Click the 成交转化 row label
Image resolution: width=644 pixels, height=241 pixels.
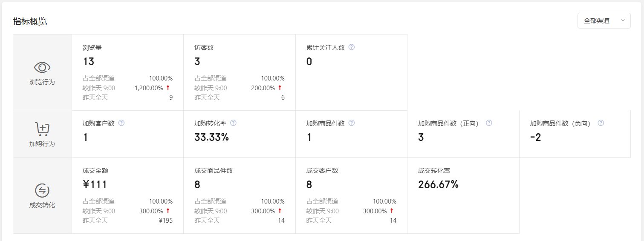[x=42, y=205]
